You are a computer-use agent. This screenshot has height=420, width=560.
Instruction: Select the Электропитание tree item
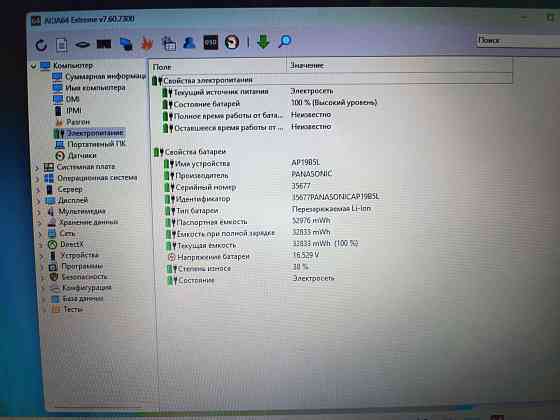[95, 133]
